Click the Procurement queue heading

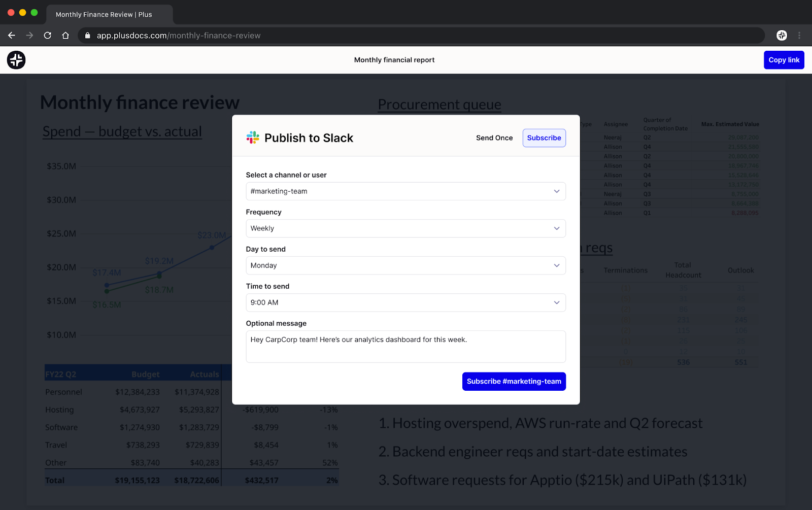(x=439, y=105)
